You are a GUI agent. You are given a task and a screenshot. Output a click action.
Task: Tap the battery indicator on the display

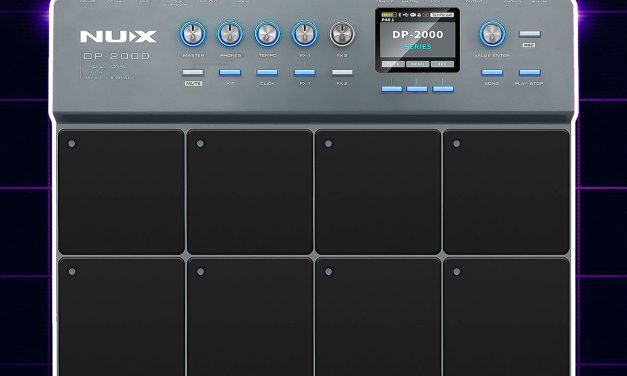coord(389,15)
